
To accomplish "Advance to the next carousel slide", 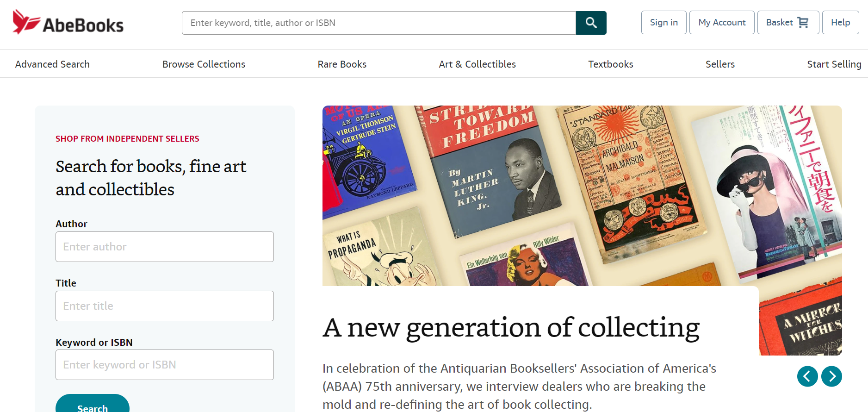I will point(831,376).
